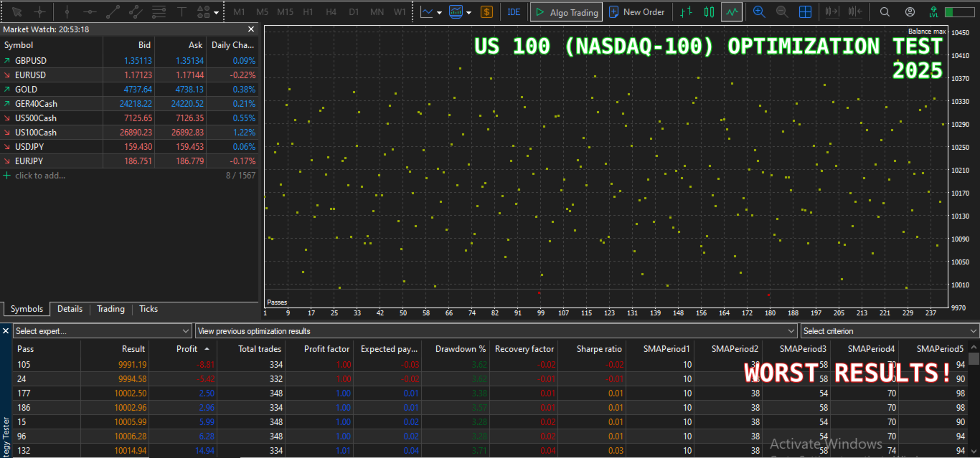Viewport: 980px width, 458px height.
Task: Click the 'click to add...' symbol field
Action: pyautogui.click(x=40, y=176)
